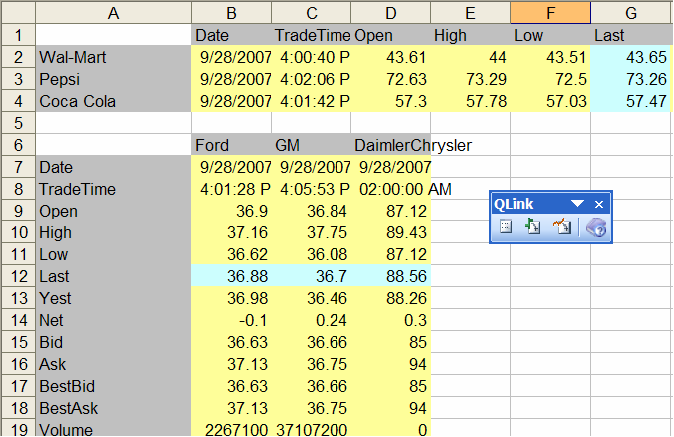Click the QLink insert history chart link icon
The image size is (674, 437).
coord(562,226)
